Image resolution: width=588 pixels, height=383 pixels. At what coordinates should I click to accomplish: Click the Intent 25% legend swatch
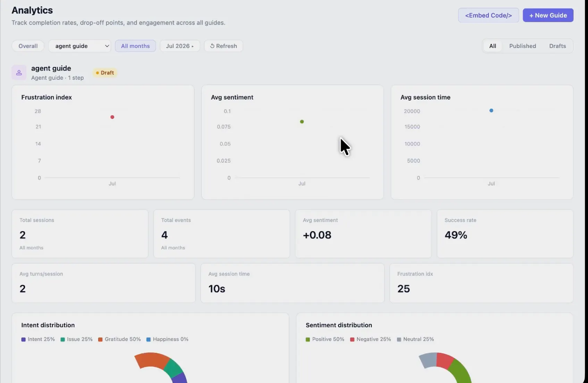tap(24, 339)
